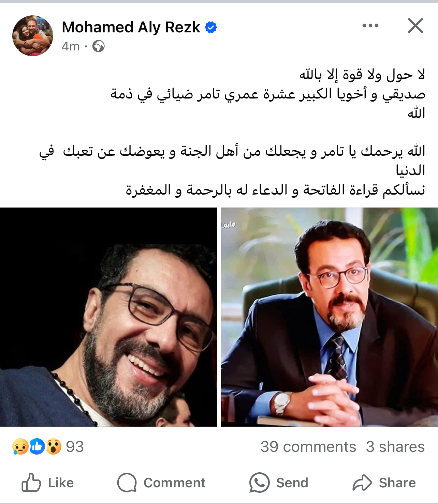Image resolution: width=438 pixels, height=504 pixels.
Task: Click the blue verified badge icon
Action: (x=211, y=27)
